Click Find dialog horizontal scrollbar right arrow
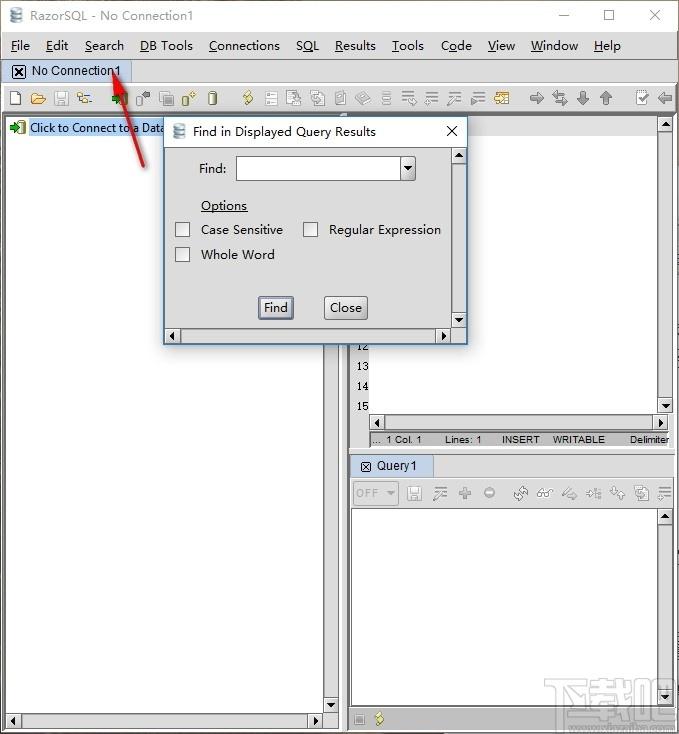 pyautogui.click(x=443, y=336)
